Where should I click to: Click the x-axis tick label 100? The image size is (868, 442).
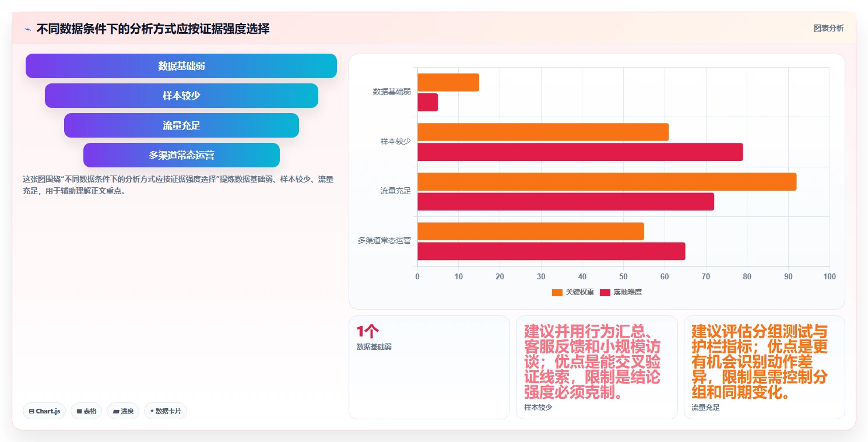coord(829,276)
